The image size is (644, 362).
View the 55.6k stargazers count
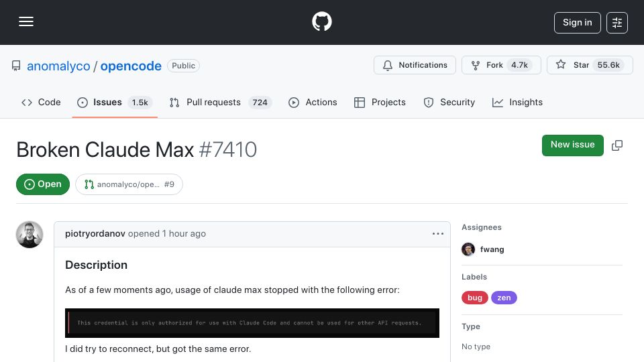608,65
